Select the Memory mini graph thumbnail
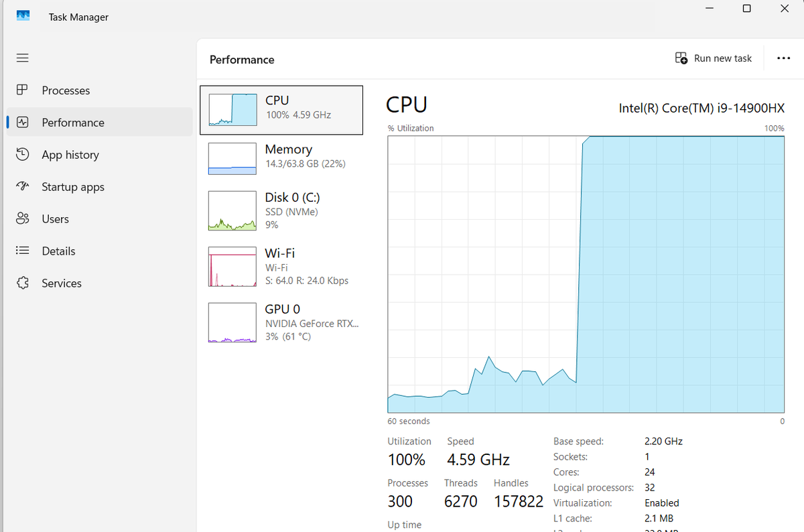804x532 pixels. point(232,158)
